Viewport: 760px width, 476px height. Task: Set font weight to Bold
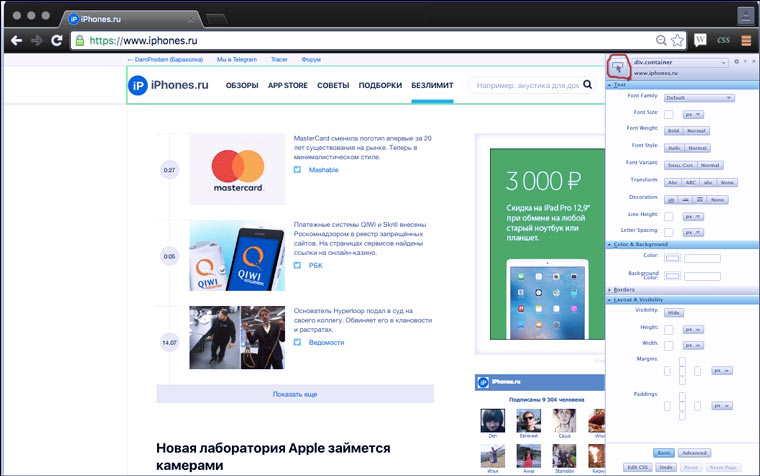click(x=673, y=131)
